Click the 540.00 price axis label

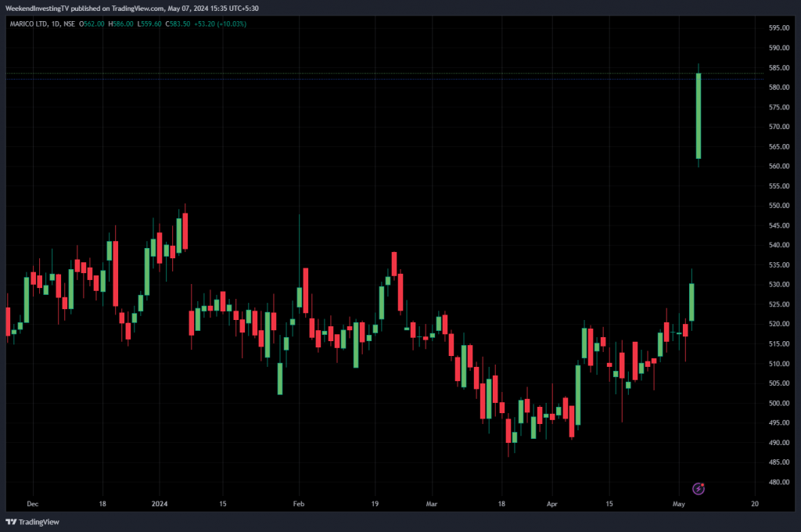pos(778,245)
